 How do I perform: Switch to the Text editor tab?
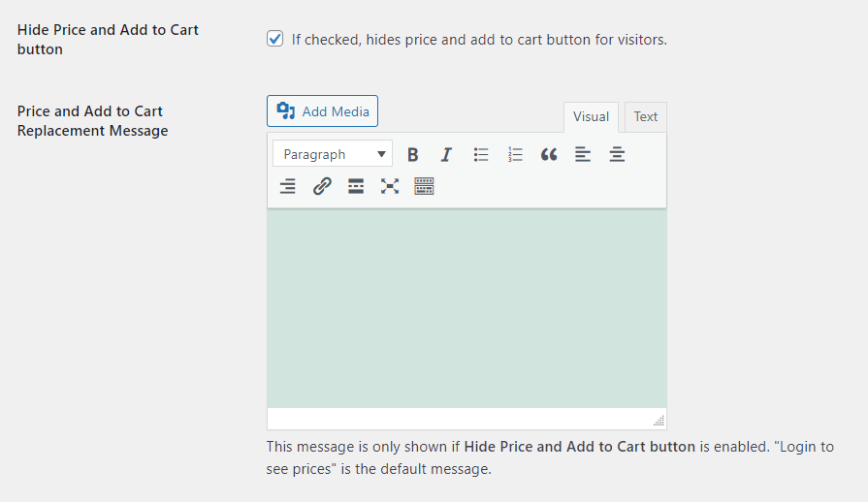point(646,117)
